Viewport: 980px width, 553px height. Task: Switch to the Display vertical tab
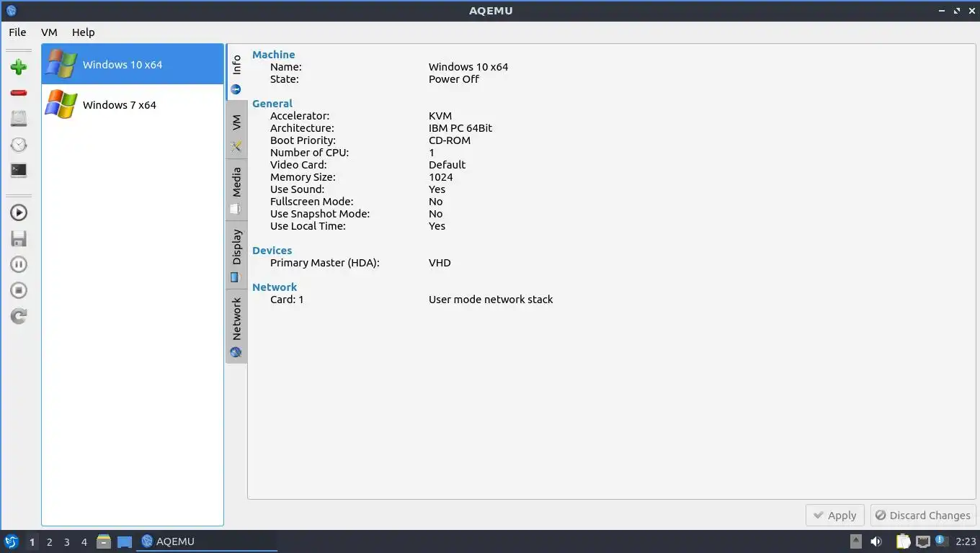tap(236, 255)
